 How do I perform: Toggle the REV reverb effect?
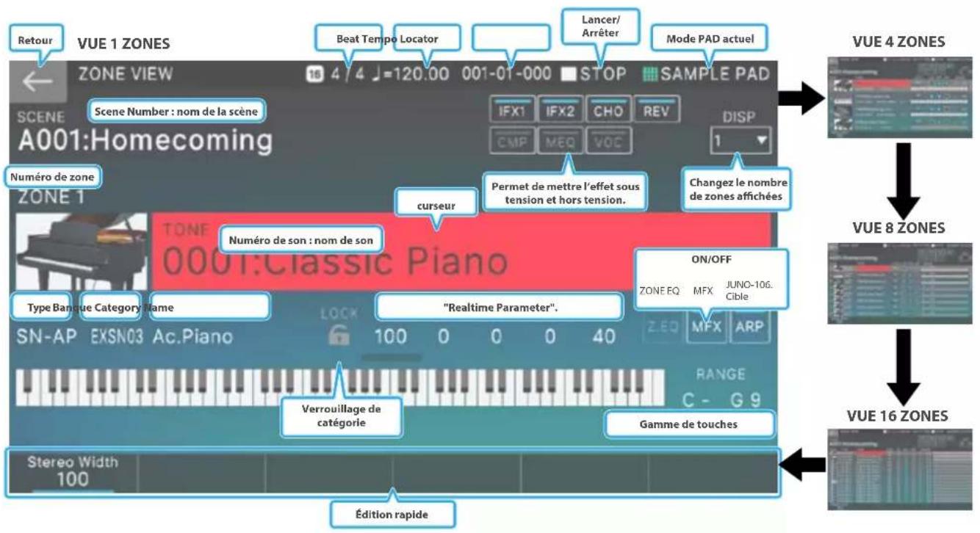click(657, 111)
